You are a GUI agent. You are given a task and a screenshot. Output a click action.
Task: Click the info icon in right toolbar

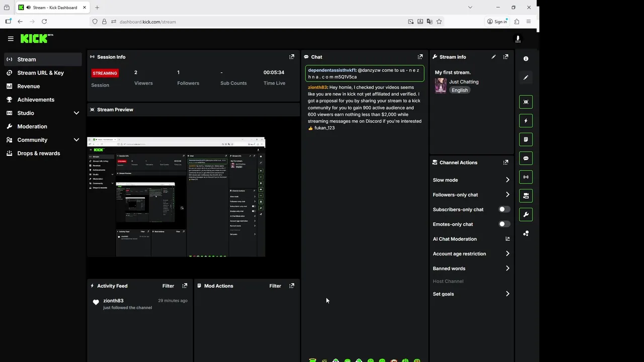pyautogui.click(x=526, y=59)
